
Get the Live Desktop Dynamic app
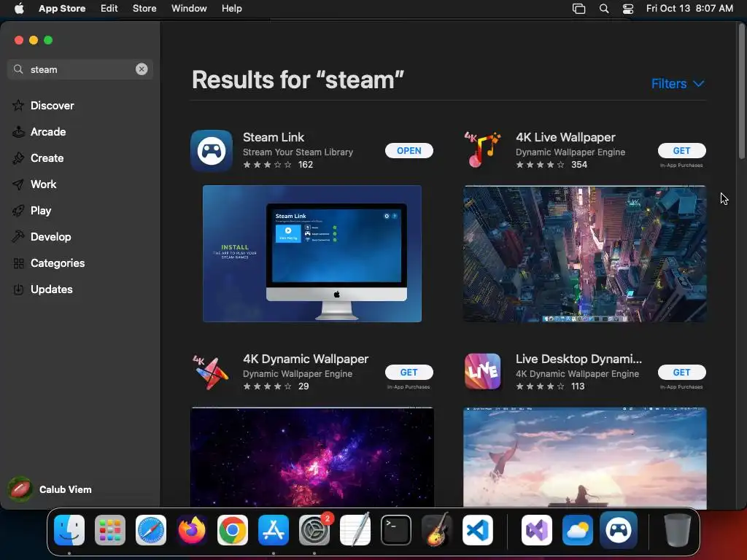point(682,372)
